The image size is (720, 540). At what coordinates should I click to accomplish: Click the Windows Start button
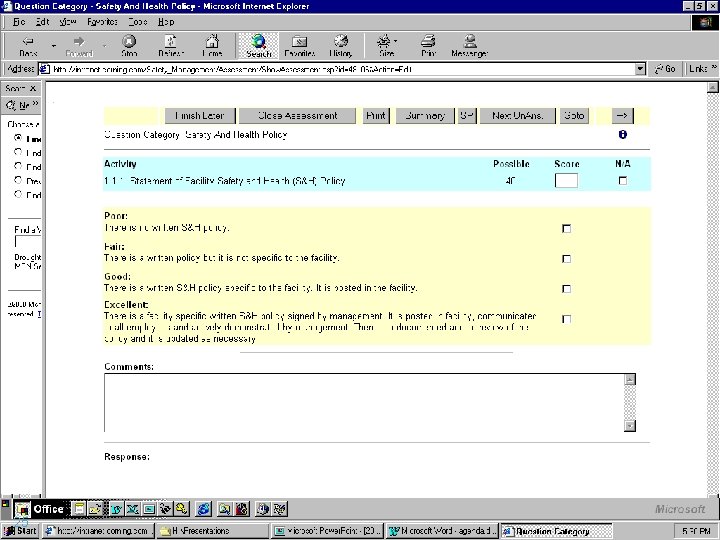(x=20, y=531)
